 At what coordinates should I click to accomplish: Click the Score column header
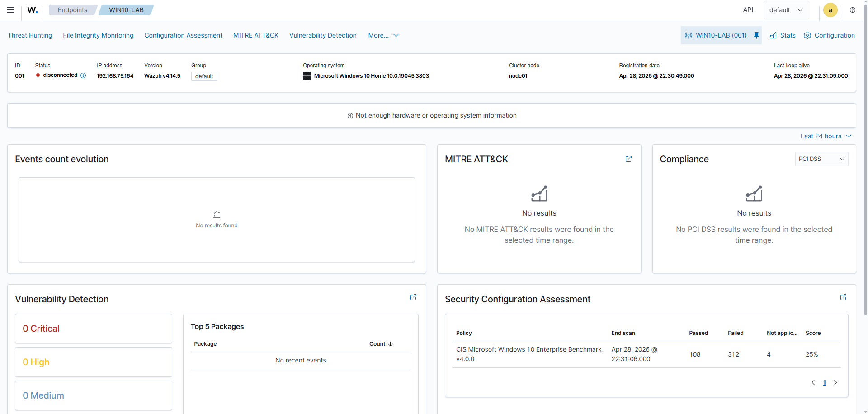tap(813, 333)
